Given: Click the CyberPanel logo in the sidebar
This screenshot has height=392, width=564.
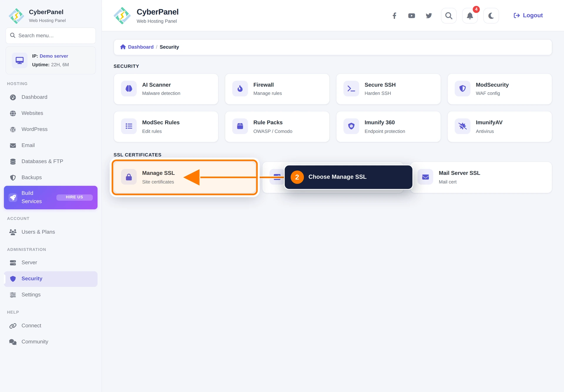Looking at the screenshot, I should coord(16,16).
